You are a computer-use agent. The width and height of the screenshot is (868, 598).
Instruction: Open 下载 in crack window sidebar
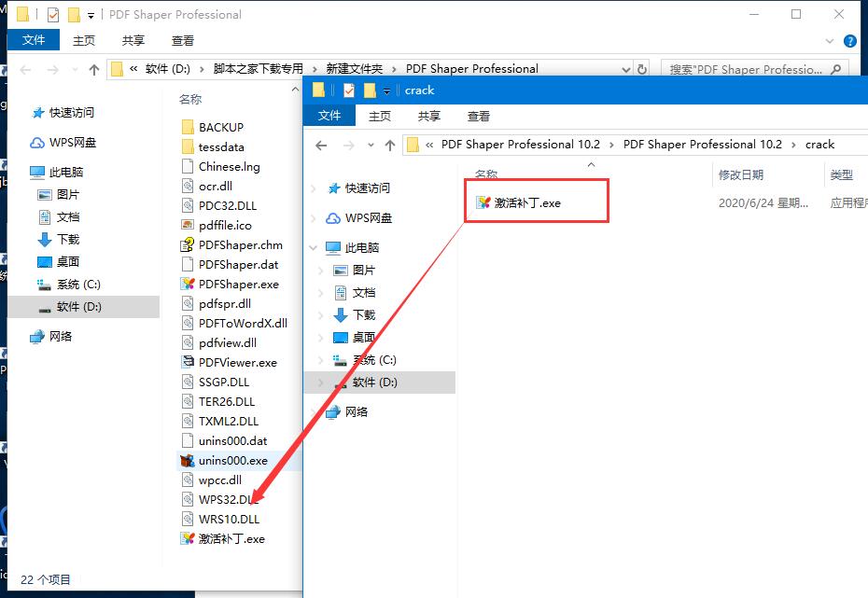tap(355, 315)
